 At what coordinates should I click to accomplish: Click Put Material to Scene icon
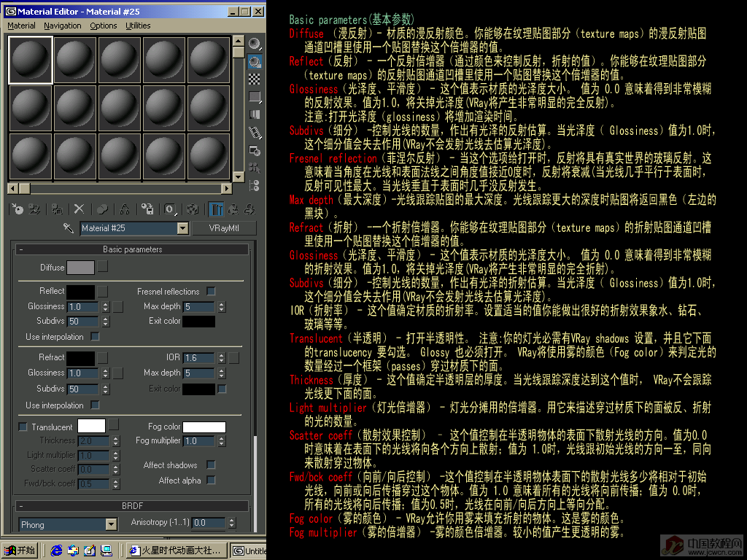point(34,209)
